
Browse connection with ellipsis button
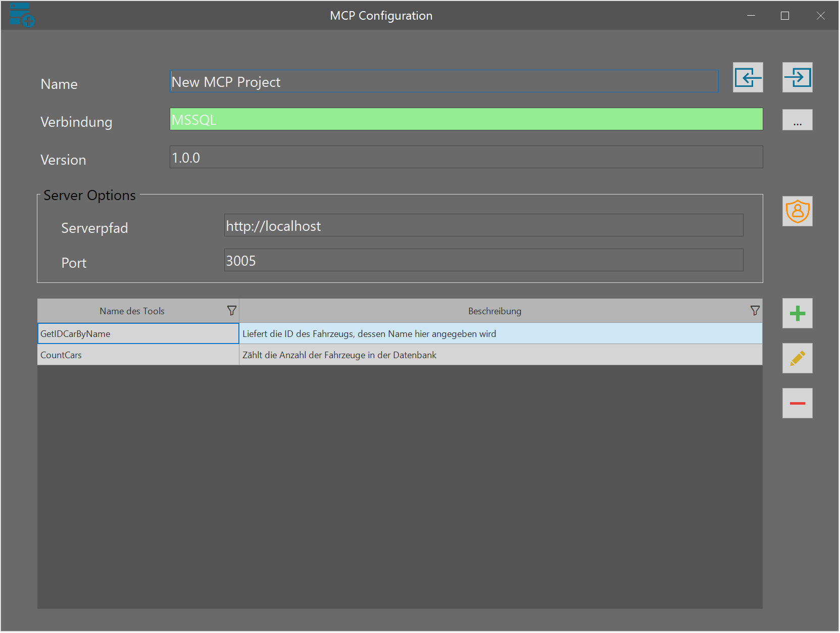(x=797, y=120)
